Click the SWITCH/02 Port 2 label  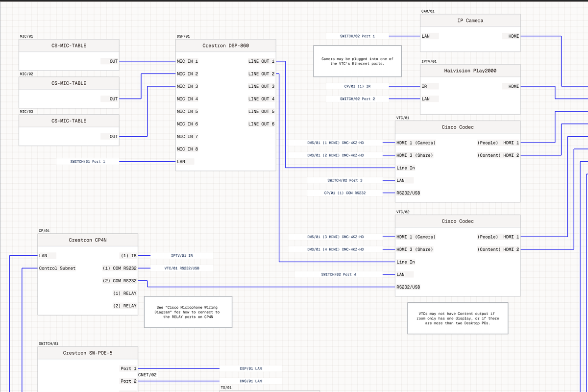coord(358,99)
